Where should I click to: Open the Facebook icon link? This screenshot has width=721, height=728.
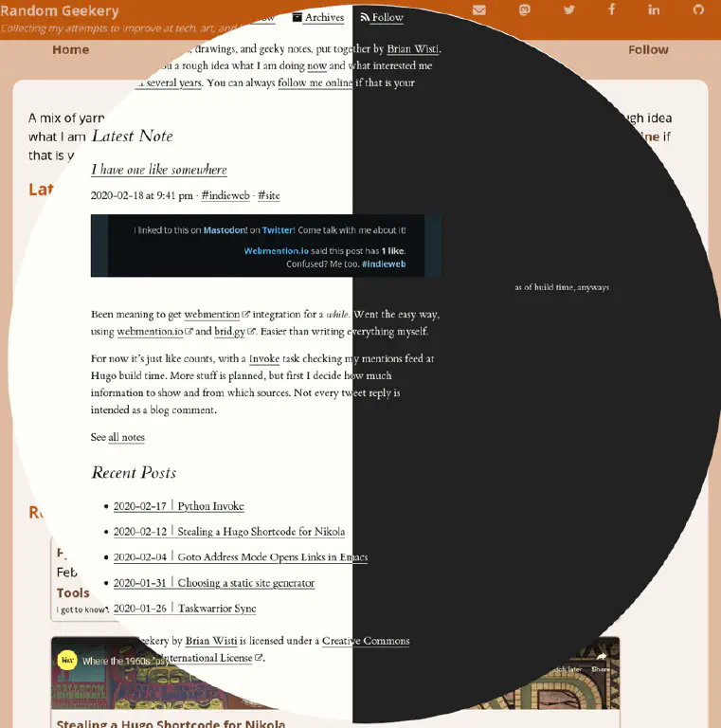611,9
